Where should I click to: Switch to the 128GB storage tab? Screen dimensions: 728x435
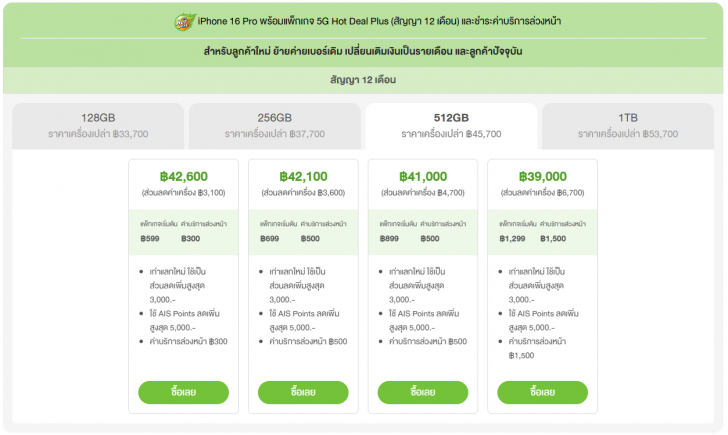(98, 124)
